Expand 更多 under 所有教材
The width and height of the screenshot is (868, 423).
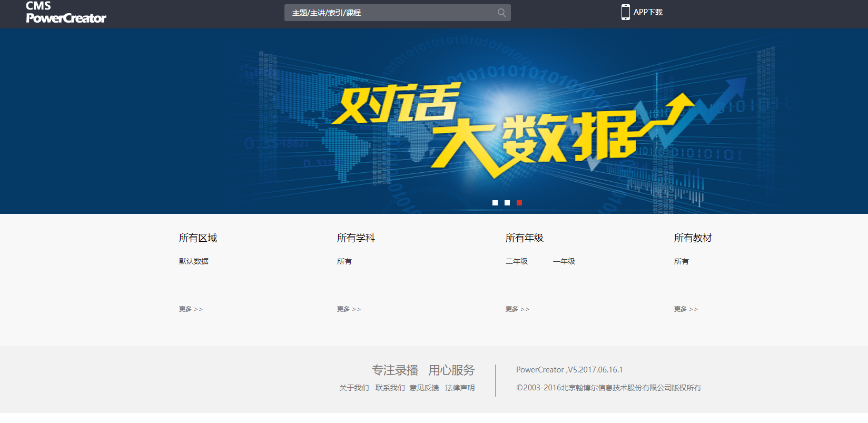[686, 309]
